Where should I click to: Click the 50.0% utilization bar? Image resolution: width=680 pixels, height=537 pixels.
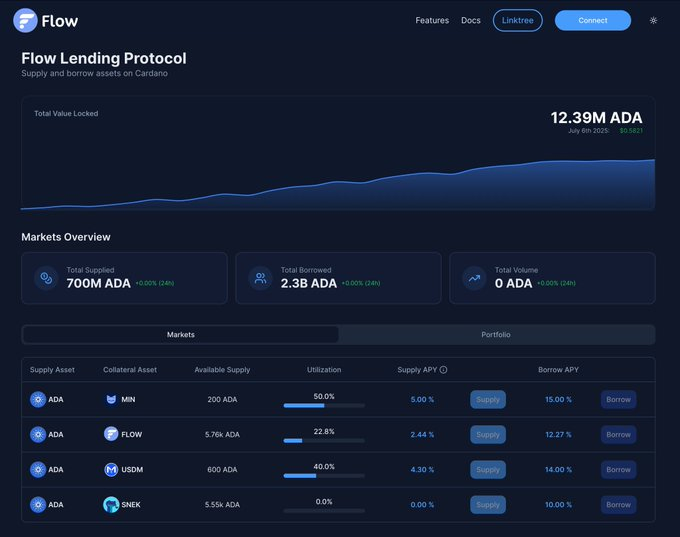pyautogui.click(x=324, y=406)
